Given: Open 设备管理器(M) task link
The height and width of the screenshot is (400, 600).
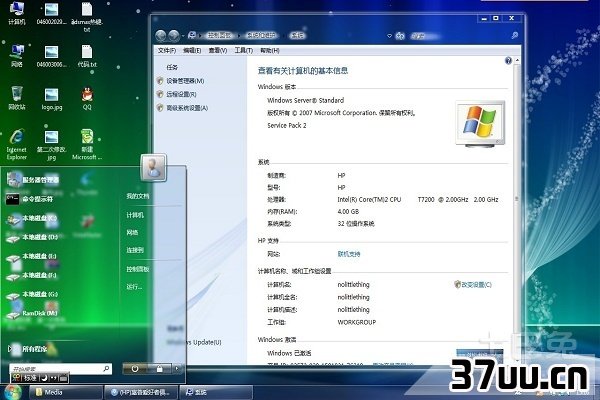Looking at the screenshot, I should pos(185,81).
